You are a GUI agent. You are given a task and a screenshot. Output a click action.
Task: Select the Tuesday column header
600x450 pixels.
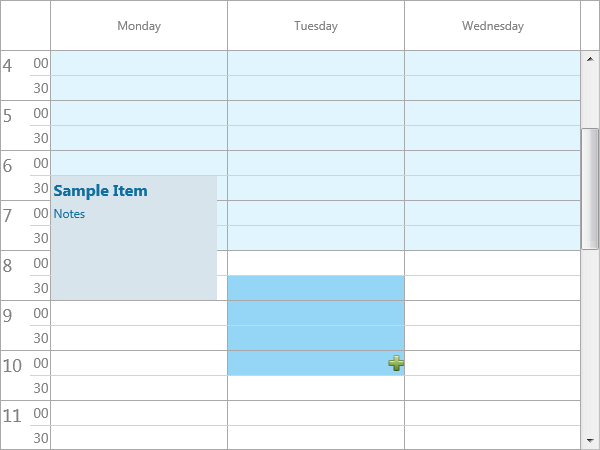point(316,26)
